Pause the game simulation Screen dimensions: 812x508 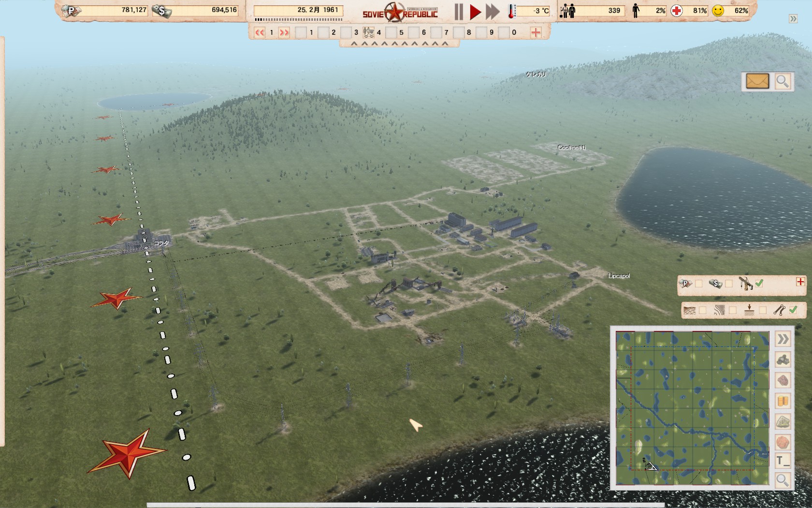[458, 12]
